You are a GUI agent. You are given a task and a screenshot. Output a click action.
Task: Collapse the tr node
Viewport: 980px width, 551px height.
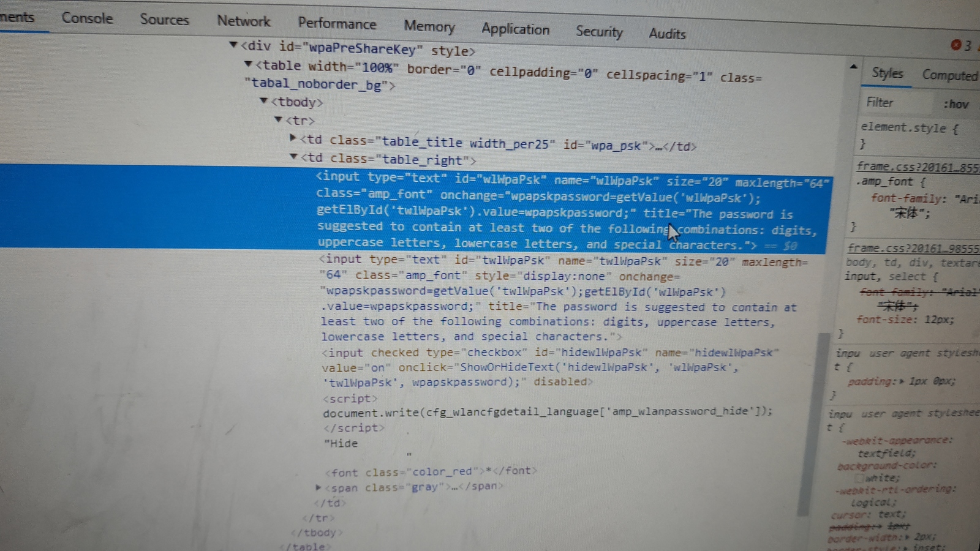pos(278,119)
